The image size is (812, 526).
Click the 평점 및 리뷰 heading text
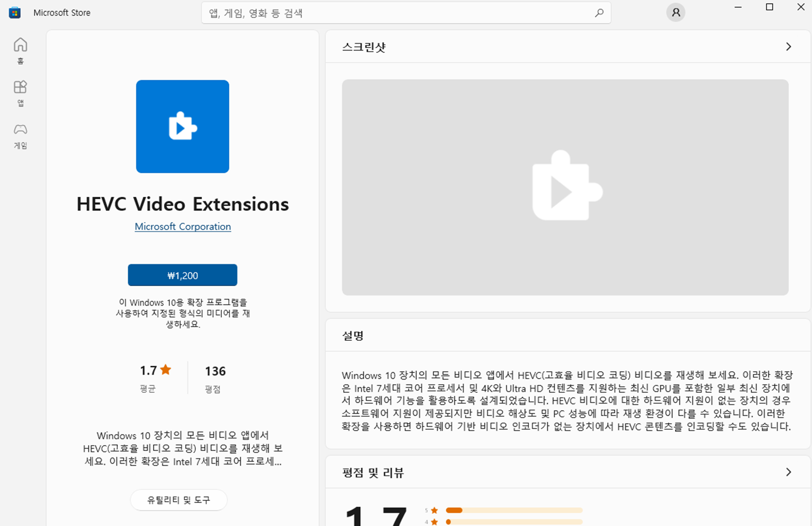click(x=373, y=473)
